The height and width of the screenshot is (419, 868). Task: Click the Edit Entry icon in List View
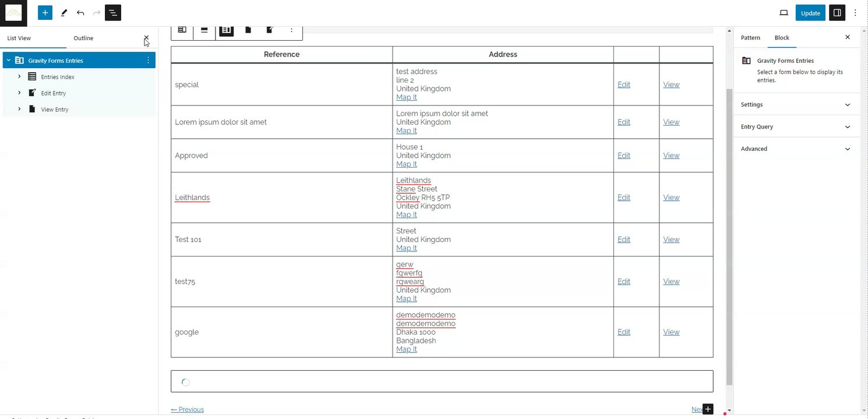pyautogui.click(x=32, y=93)
